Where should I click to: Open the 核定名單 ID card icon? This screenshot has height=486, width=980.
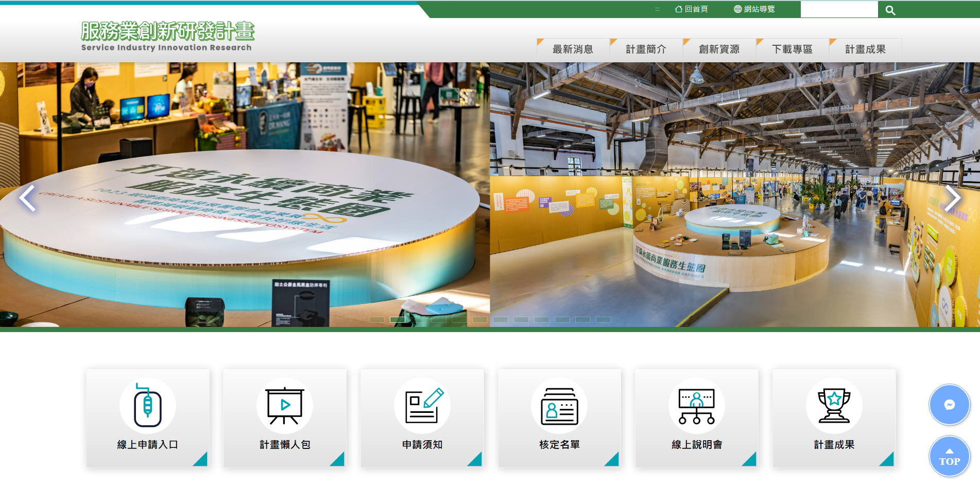(559, 406)
